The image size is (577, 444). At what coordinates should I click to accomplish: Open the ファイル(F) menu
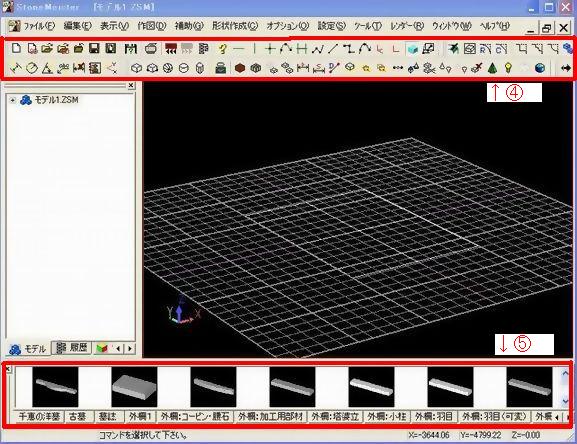tap(39, 26)
